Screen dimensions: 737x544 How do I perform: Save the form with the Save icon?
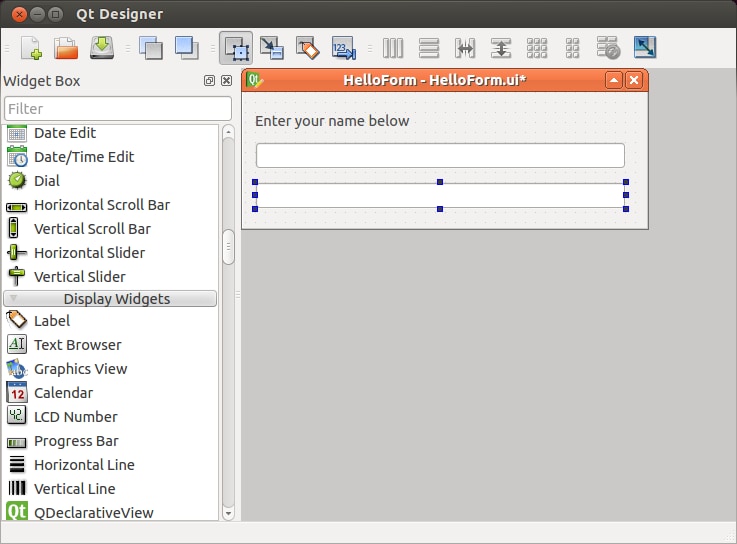pyautogui.click(x=102, y=48)
